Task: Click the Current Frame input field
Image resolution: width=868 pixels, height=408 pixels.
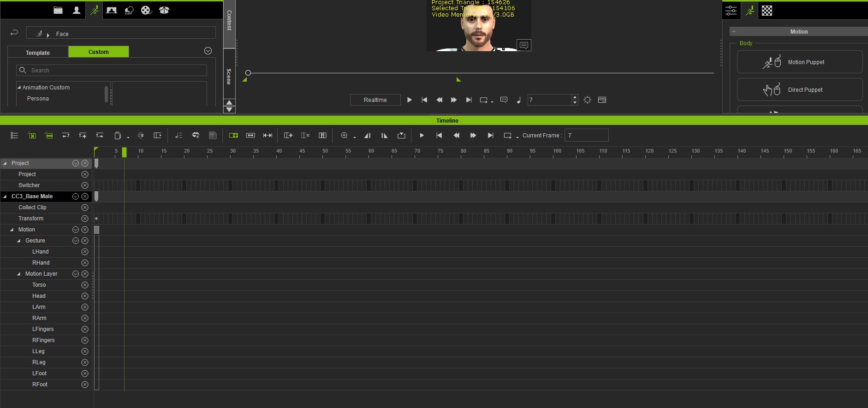Action: coord(587,135)
